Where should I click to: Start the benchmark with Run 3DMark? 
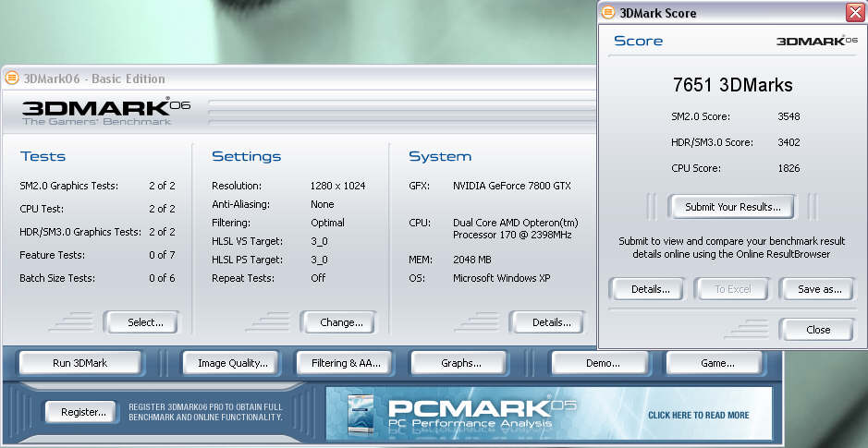tap(80, 363)
